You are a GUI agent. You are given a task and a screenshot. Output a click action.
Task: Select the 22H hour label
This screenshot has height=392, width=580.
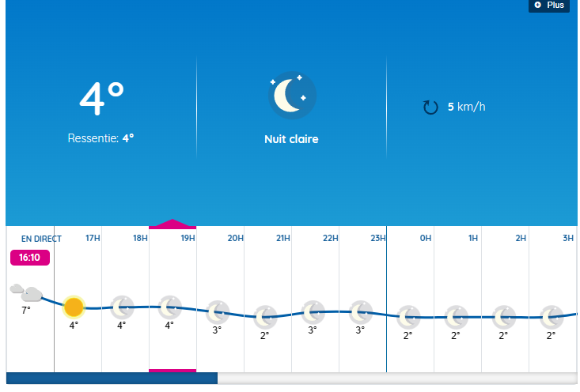point(330,238)
